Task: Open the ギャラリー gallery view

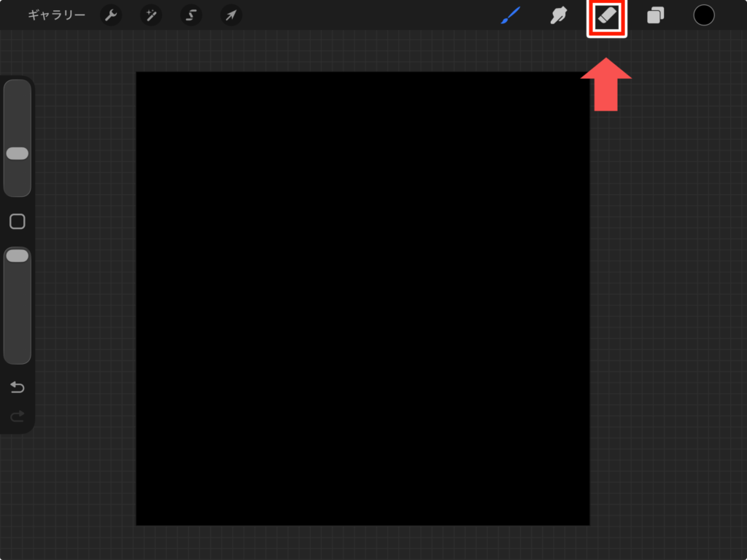Action: (56, 15)
